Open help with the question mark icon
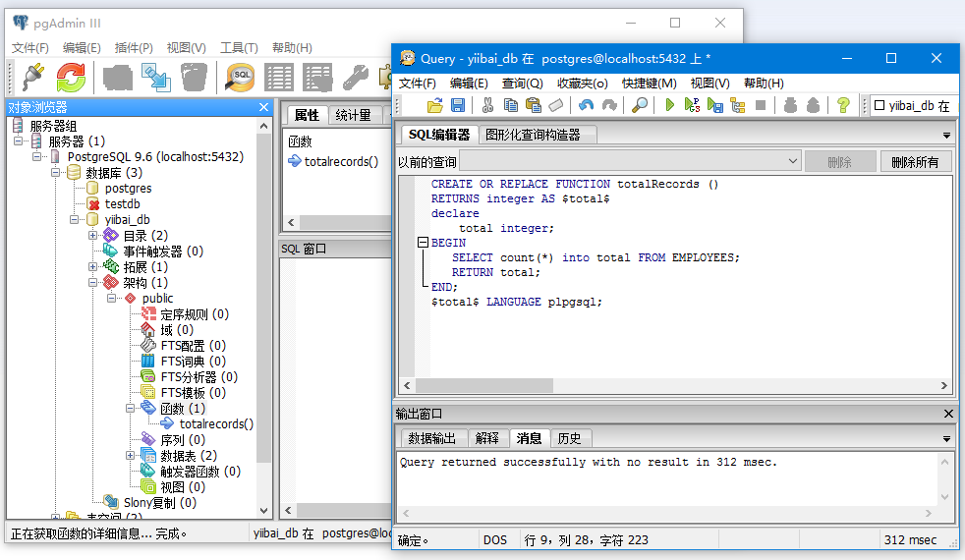The image size is (965, 560). (x=842, y=105)
